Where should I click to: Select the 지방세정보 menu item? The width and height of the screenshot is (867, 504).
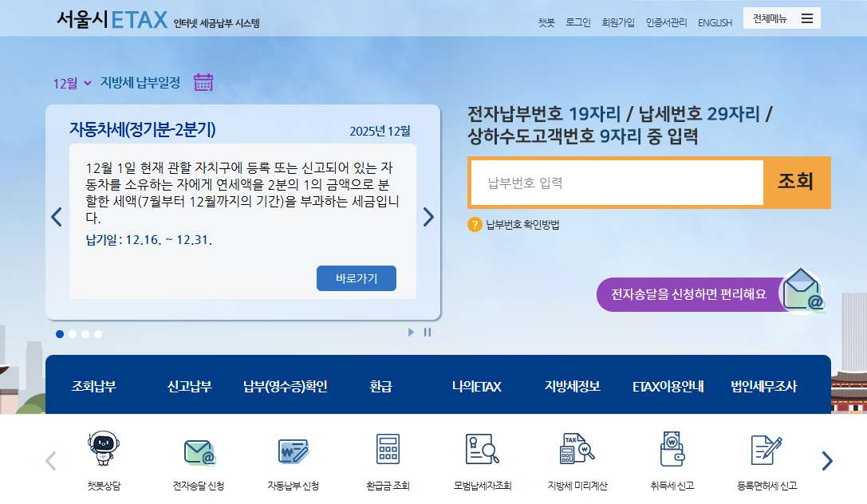571,384
